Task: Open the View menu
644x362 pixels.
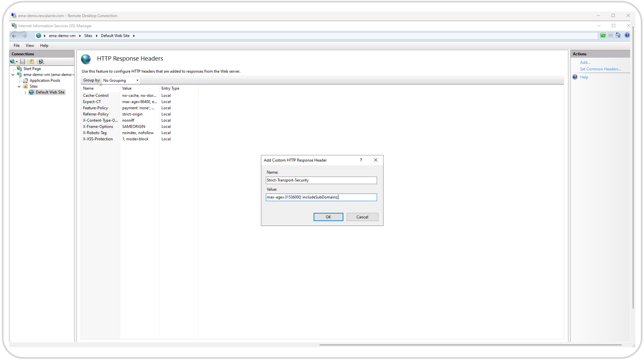Action: point(30,46)
